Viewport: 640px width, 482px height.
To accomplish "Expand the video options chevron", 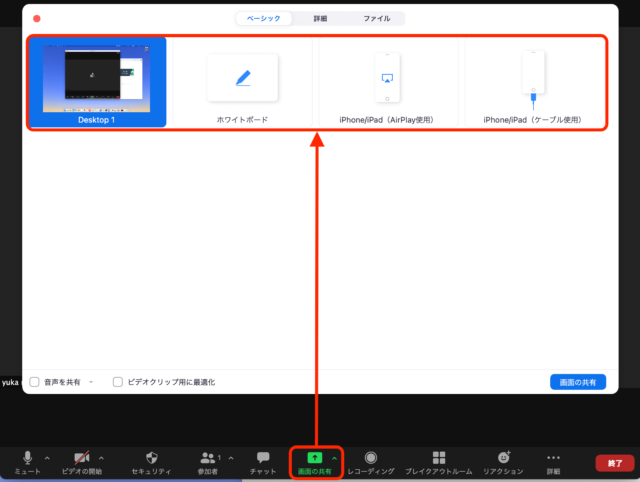I will coord(101,458).
